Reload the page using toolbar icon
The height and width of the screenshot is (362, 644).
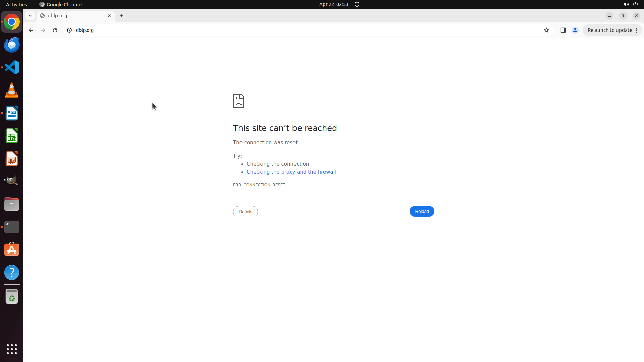pos(55,30)
